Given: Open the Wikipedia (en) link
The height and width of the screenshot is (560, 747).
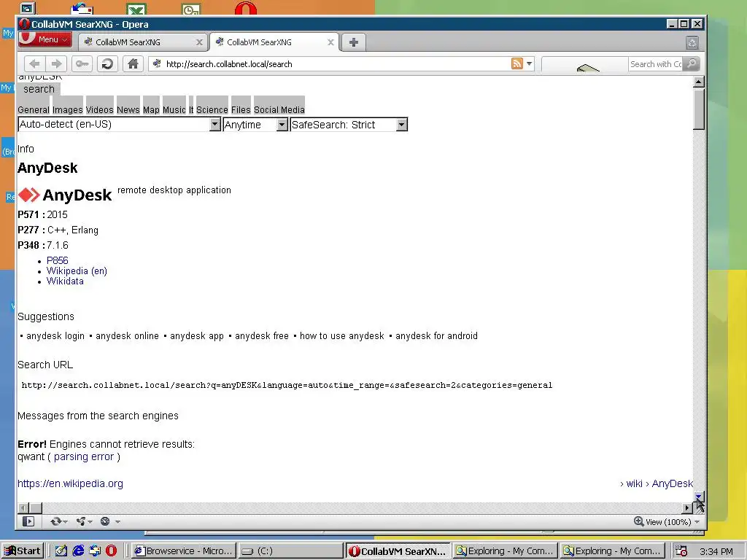Looking at the screenshot, I should tap(77, 271).
